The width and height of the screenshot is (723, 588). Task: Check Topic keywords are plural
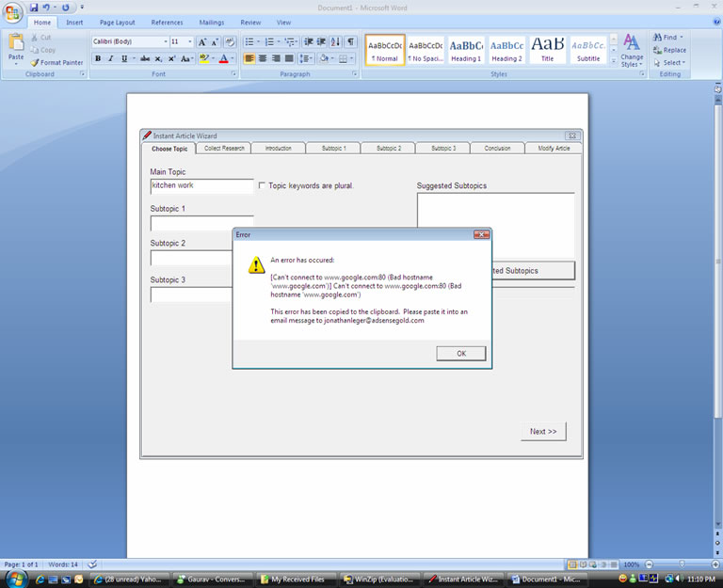pyautogui.click(x=262, y=185)
